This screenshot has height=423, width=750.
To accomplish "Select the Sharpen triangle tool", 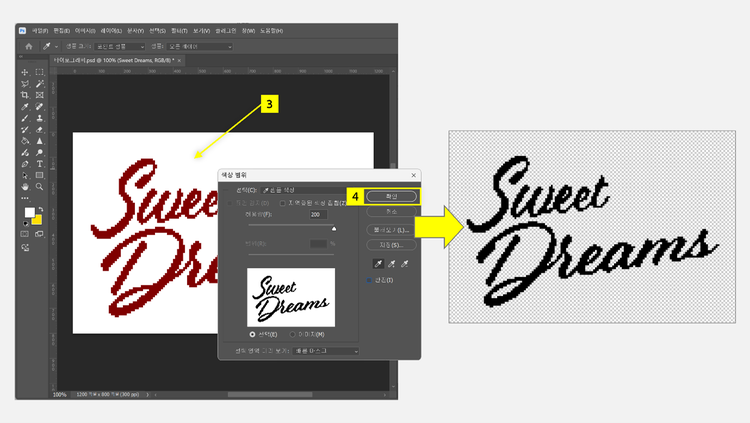I will (x=40, y=141).
